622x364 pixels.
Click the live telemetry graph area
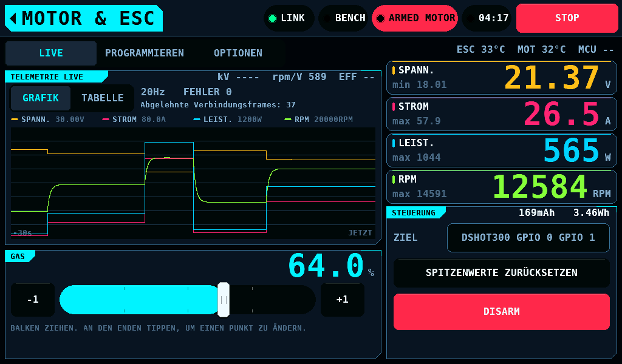click(x=193, y=183)
